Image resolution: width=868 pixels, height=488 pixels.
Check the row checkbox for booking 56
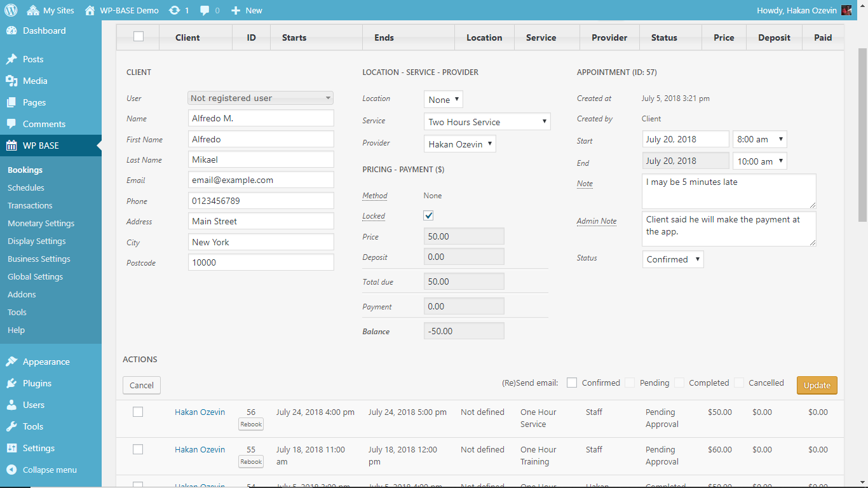click(137, 412)
